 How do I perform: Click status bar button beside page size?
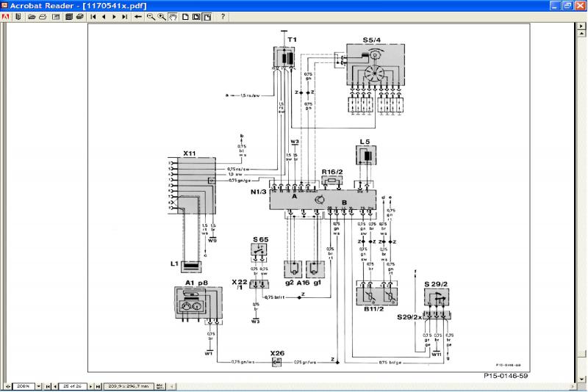tap(159, 386)
